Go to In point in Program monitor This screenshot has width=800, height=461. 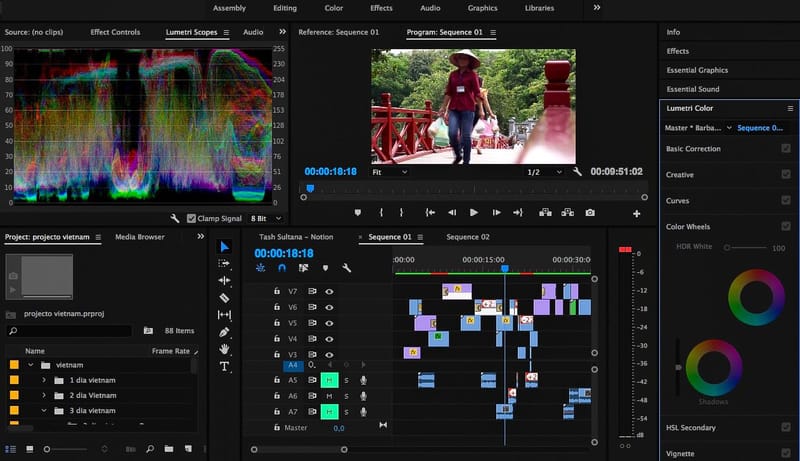coord(430,213)
